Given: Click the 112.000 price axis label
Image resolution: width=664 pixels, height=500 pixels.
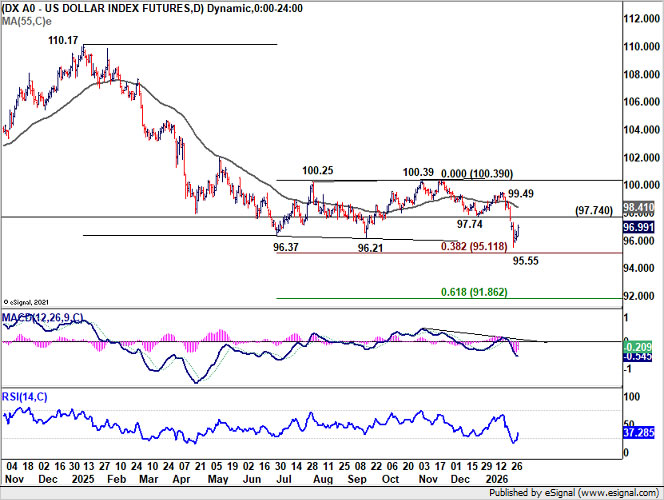Looking at the screenshot, I should [642, 19].
